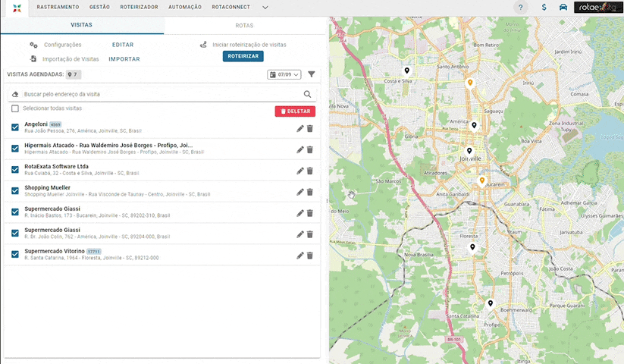The image size is (624, 364).
Task: Edit the RotaExata Software Ltda visit
Action: pyautogui.click(x=300, y=171)
